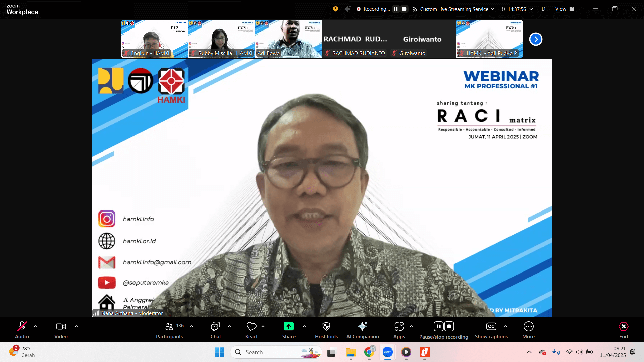Pause recording in bottom toolbar
The height and width of the screenshot is (362, 644).
(x=438, y=326)
